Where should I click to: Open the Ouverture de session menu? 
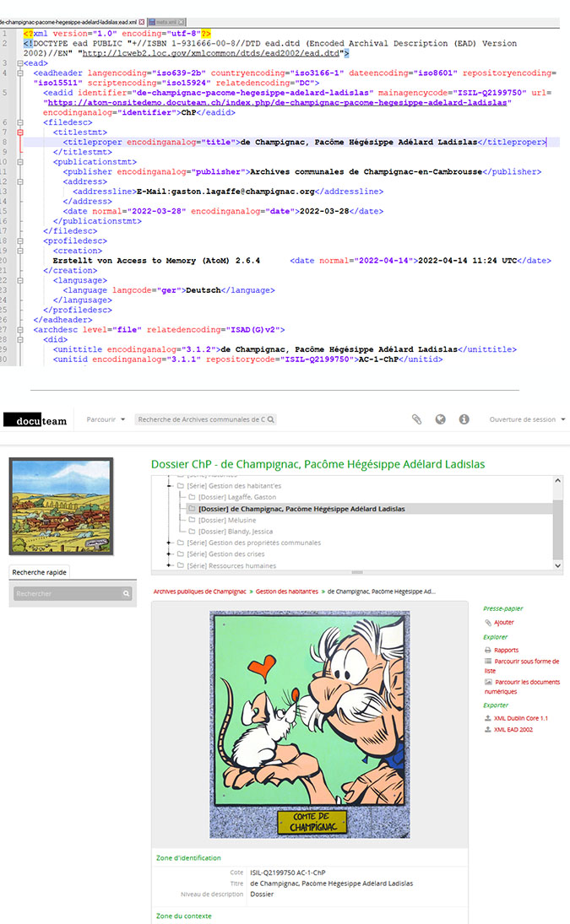tap(527, 419)
